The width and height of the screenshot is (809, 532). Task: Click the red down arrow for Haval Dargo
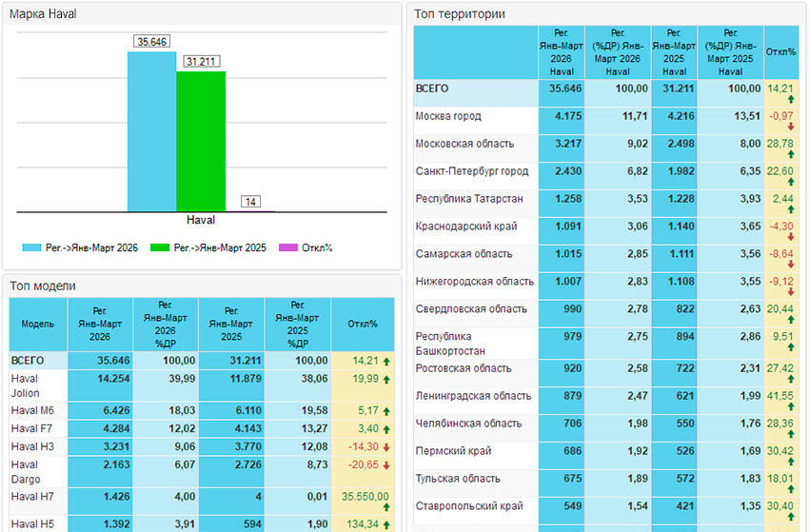[x=385, y=465]
